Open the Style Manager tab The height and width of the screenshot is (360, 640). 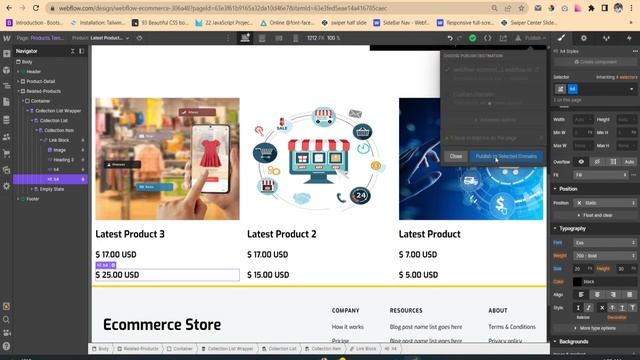[x=606, y=38]
